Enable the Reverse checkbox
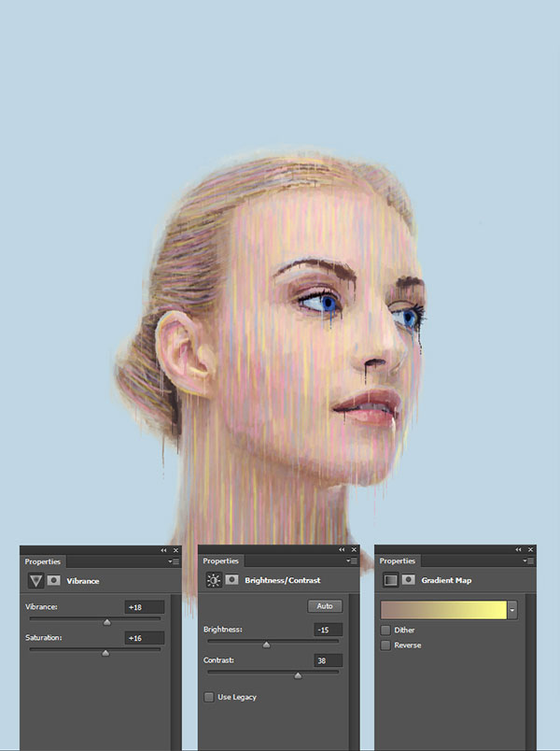 pyautogui.click(x=385, y=645)
